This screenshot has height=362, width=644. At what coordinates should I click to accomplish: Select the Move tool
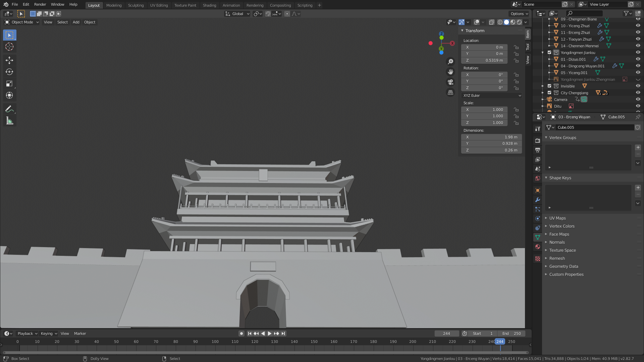tap(9, 60)
